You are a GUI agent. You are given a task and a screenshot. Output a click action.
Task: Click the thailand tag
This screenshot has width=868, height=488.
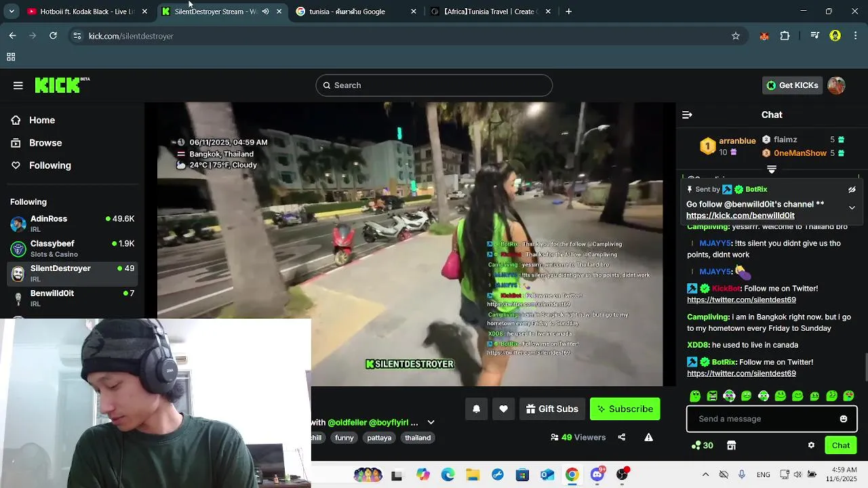click(x=418, y=438)
